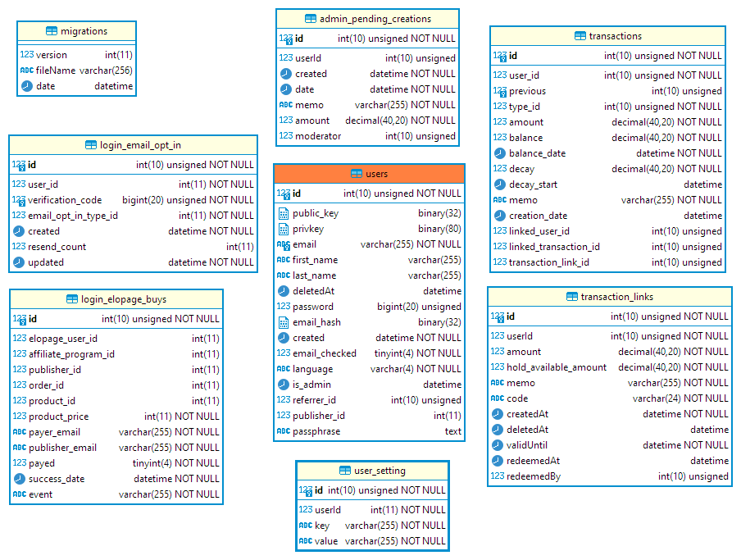Click the table icon in the user_setting header
The height and width of the screenshot is (560, 741).
click(343, 470)
